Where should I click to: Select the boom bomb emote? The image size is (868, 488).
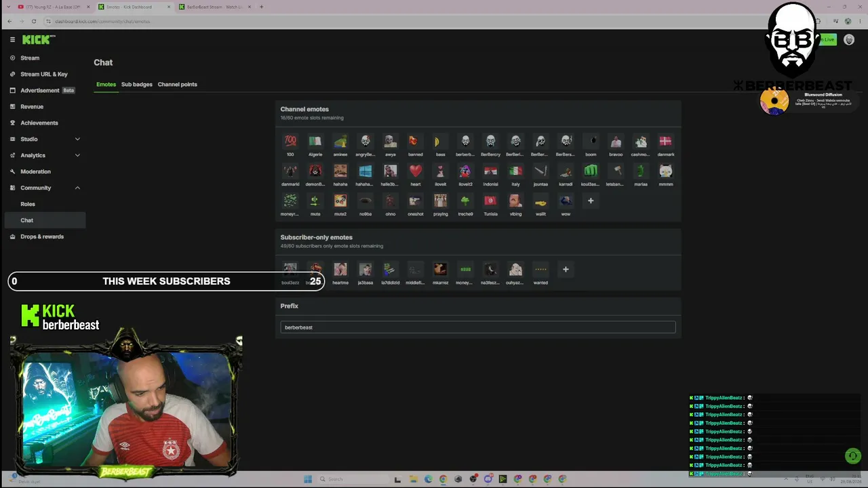(591, 141)
